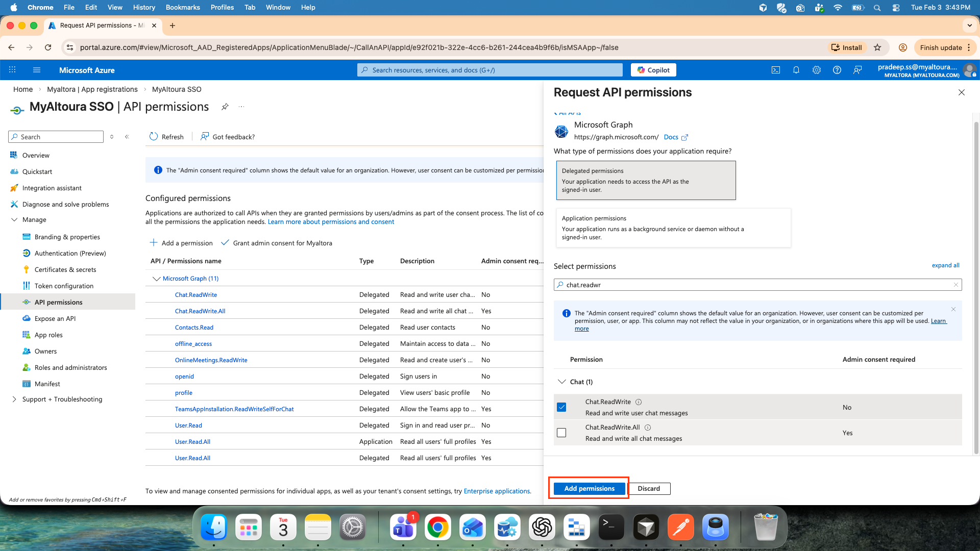Click Add a permission
The width and height of the screenshot is (980, 551).
(181, 243)
